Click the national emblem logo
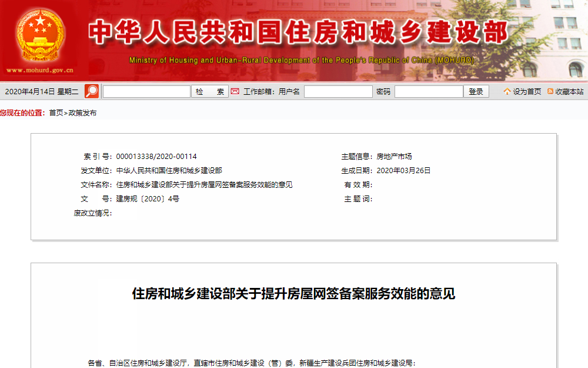This screenshot has height=368, width=588. (40, 35)
